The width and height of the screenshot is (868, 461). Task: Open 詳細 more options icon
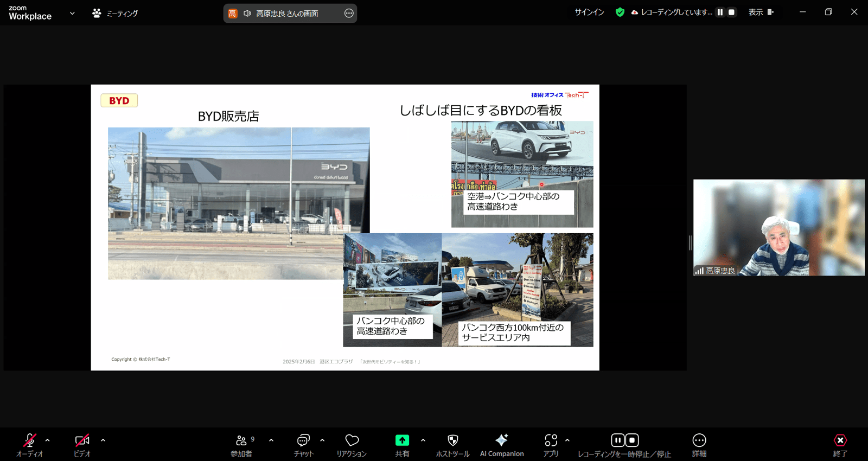(x=699, y=440)
